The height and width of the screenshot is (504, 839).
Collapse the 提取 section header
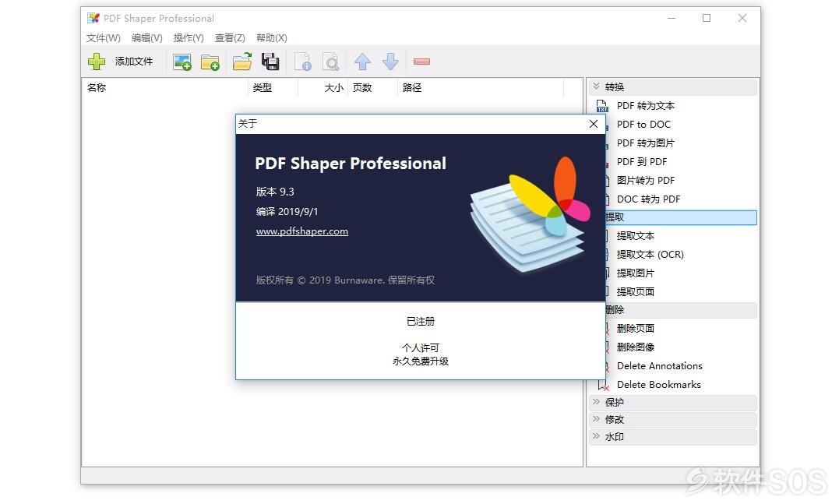[681, 217]
